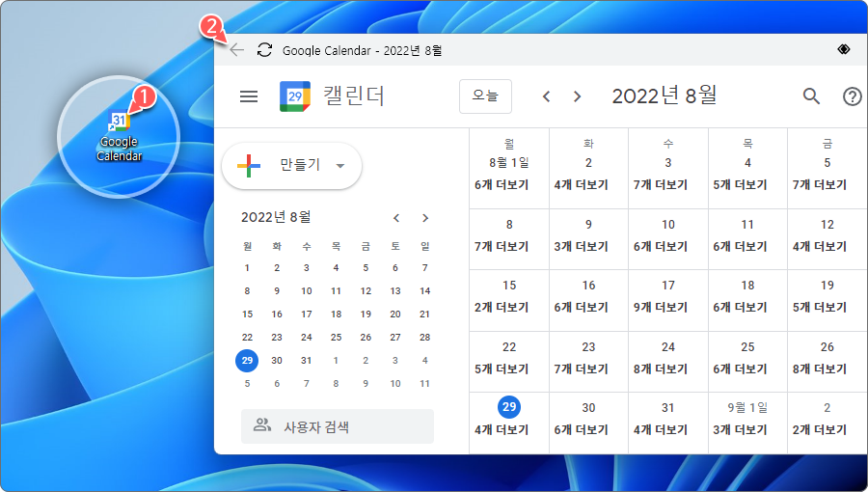
Task: Open the help question mark icon
Action: tap(852, 96)
